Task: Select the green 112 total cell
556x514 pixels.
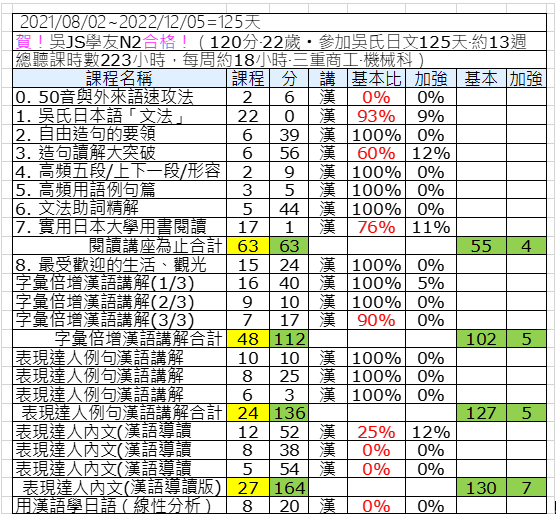Action: [289, 339]
